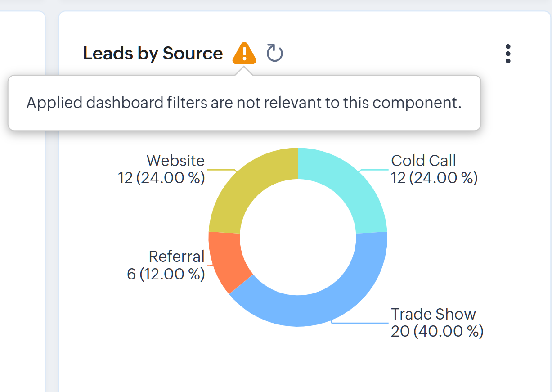Open the three-dot more options menu
The width and height of the screenshot is (552, 392).
tap(508, 54)
